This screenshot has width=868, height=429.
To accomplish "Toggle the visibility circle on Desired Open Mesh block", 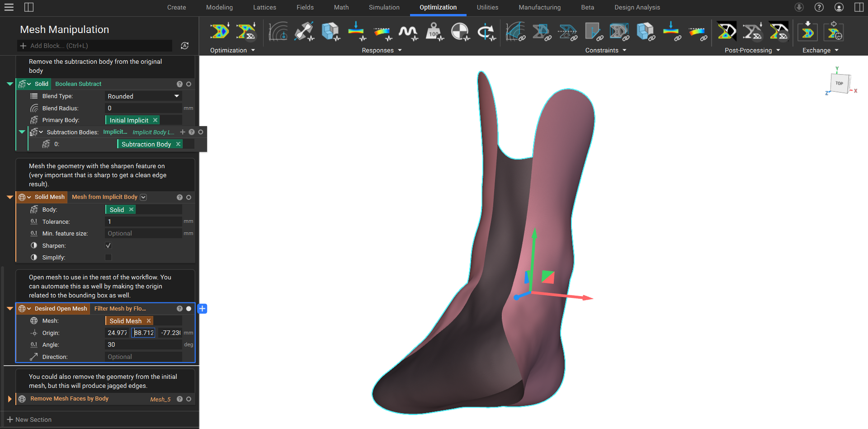I will click(x=189, y=308).
